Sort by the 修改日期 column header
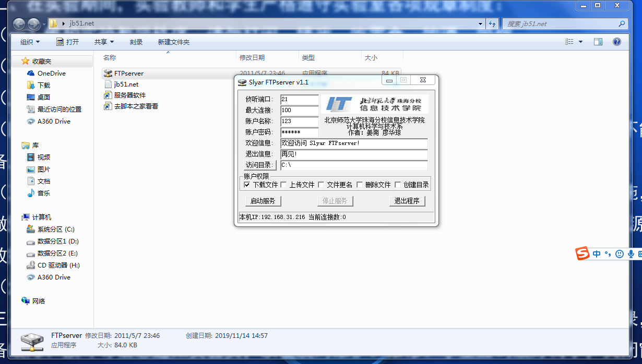642x364 pixels. 252,57
